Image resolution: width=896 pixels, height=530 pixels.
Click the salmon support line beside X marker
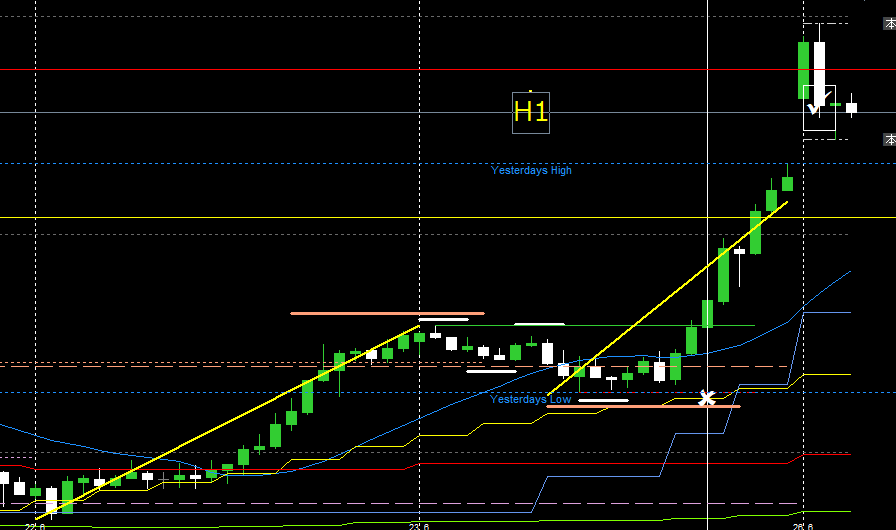tap(640, 407)
